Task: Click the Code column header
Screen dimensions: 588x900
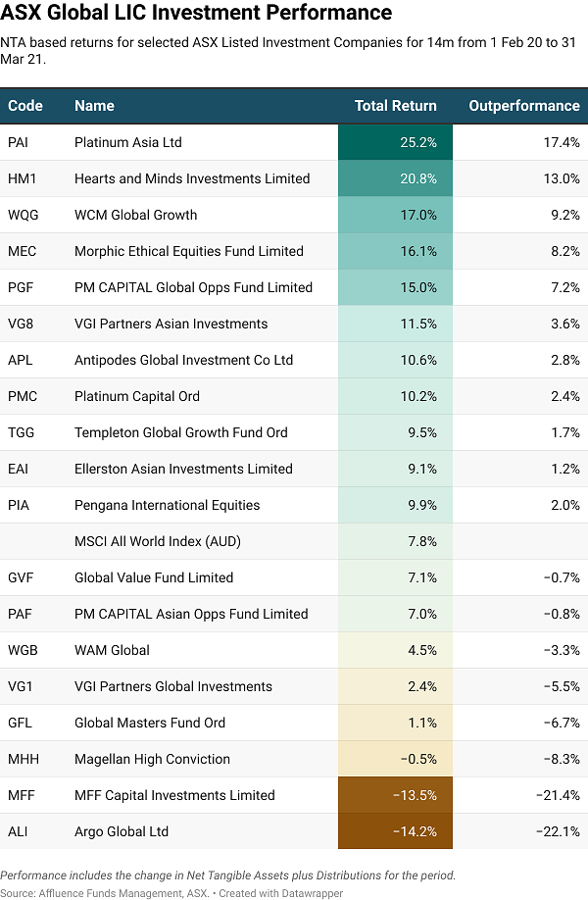Action: 24,106
